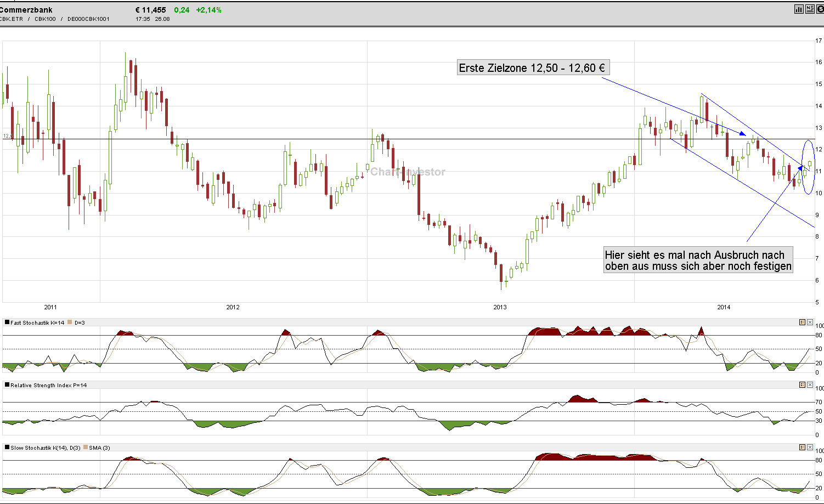Click the 2012 label on time axis
Screen dimensions: 824x504
[233, 307]
